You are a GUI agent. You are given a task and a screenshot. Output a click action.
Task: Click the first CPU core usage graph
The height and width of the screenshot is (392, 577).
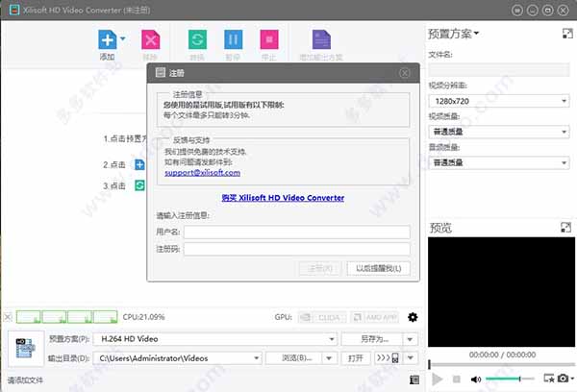coord(28,317)
